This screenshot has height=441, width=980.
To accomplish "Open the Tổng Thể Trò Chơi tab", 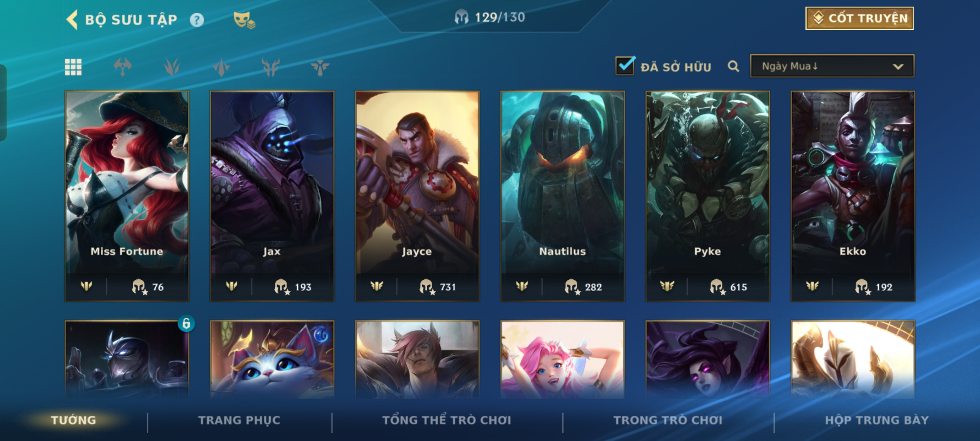I will [x=447, y=420].
